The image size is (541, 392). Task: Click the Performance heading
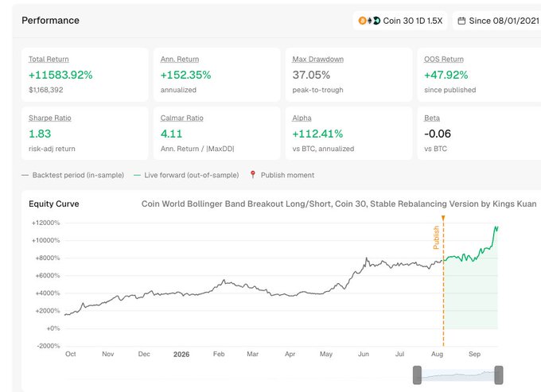(x=50, y=21)
